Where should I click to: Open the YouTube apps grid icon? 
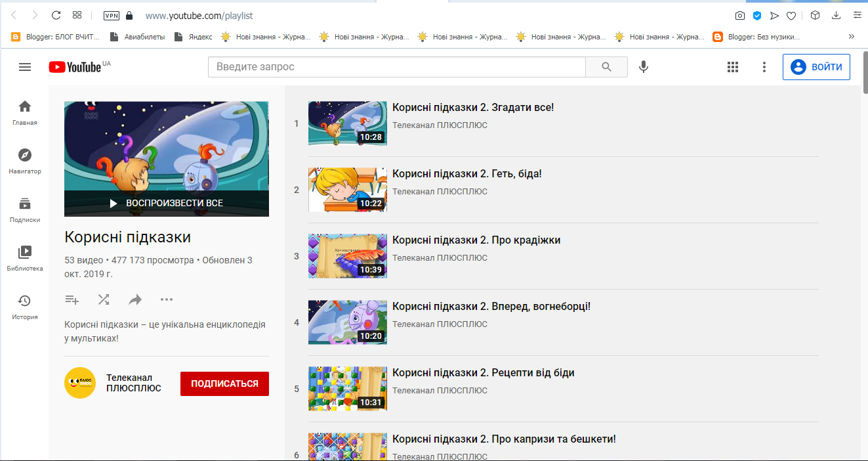[x=733, y=67]
